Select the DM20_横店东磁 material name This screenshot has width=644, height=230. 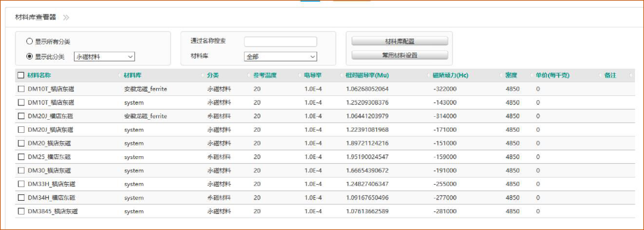pyautogui.click(x=49, y=144)
